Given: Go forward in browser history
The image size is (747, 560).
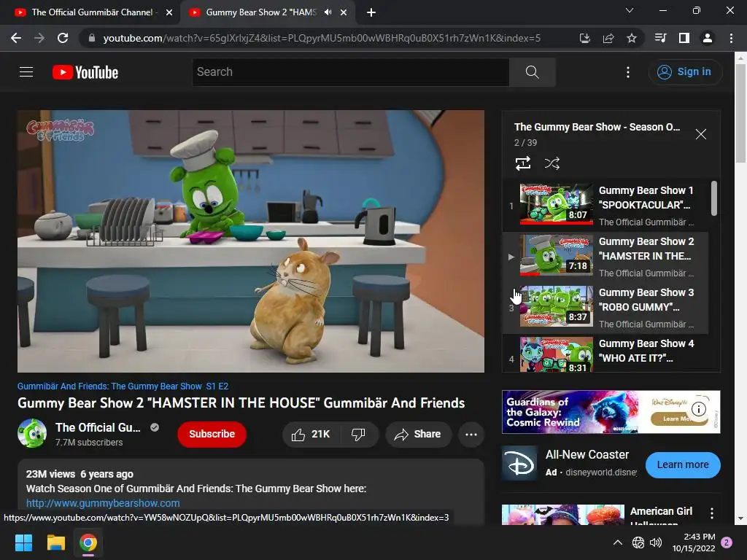Looking at the screenshot, I should point(39,38).
